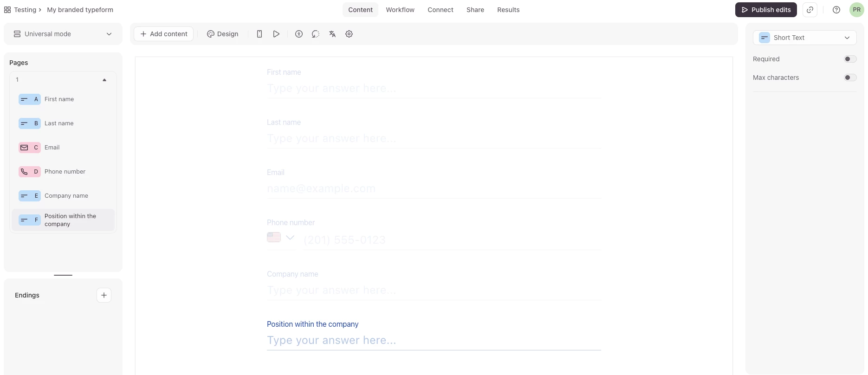868x375 pixels.
Task: Open the Design panel button
Action: (x=222, y=34)
